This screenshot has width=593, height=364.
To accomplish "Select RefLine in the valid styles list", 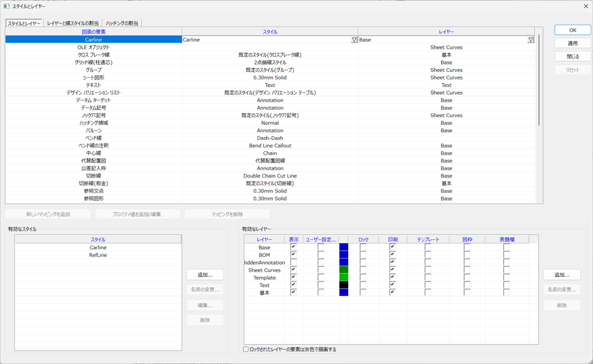I will click(98, 255).
